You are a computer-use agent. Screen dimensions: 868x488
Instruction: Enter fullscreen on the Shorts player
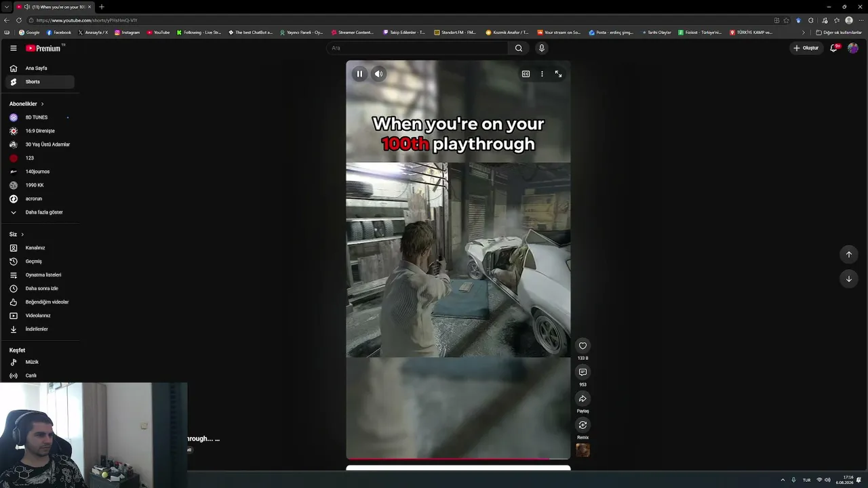tap(558, 74)
